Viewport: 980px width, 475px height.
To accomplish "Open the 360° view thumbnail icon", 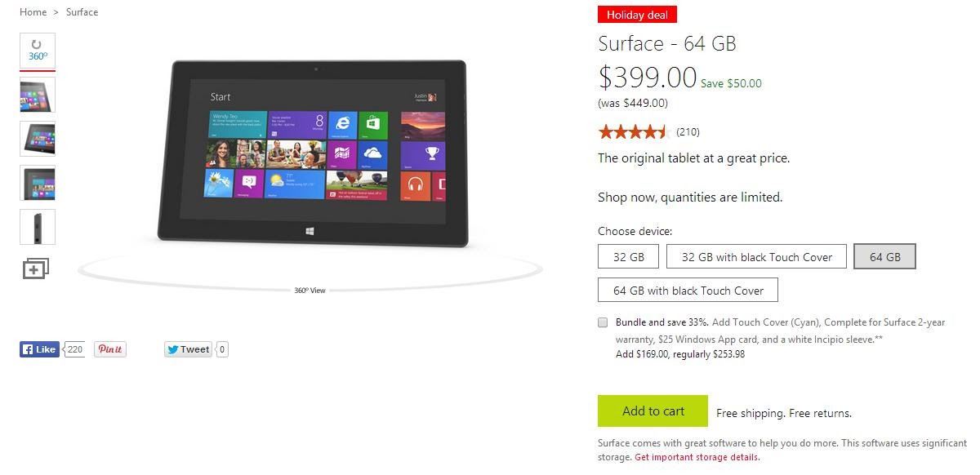I will click(38, 51).
